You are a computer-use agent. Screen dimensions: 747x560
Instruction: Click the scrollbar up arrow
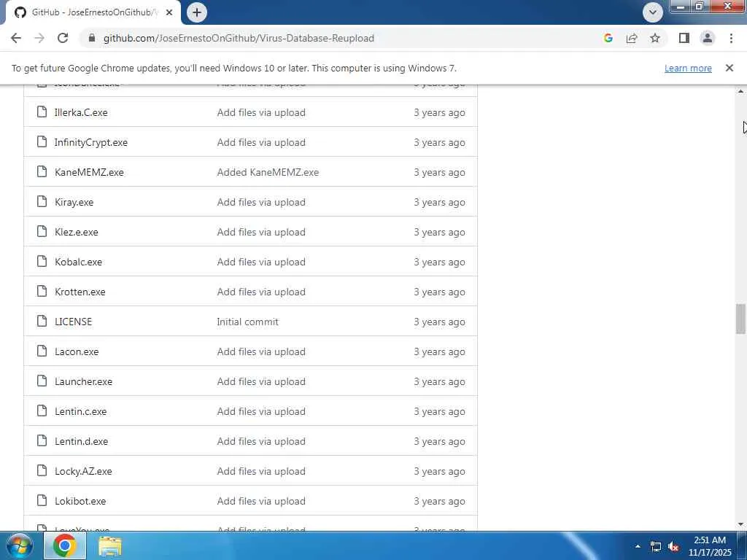[740, 91]
